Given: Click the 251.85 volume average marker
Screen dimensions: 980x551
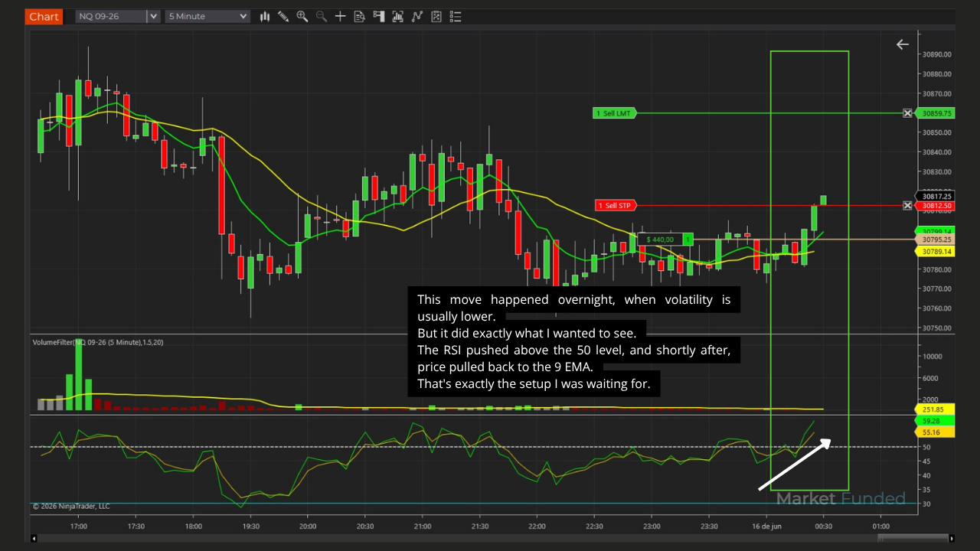Looking at the screenshot, I should (x=934, y=409).
